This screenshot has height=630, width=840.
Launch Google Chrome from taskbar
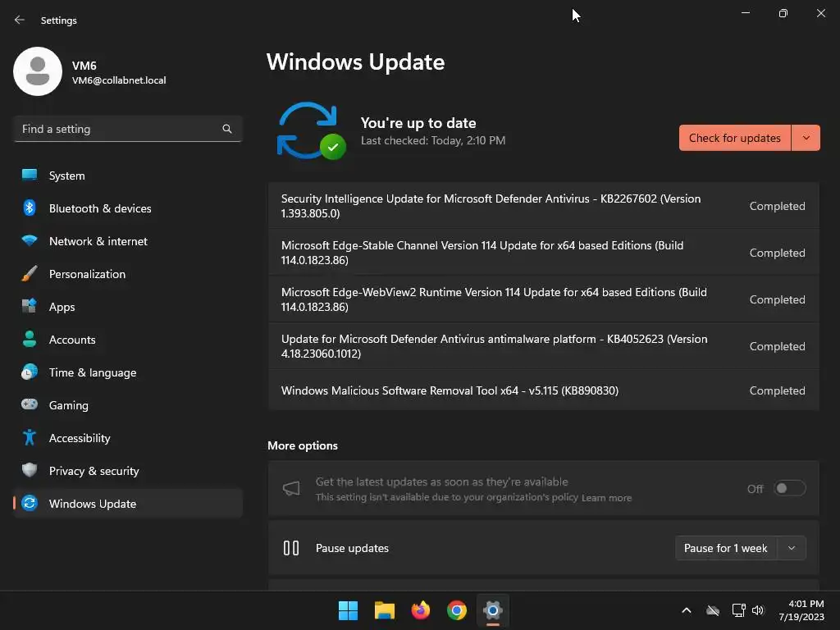click(x=456, y=610)
